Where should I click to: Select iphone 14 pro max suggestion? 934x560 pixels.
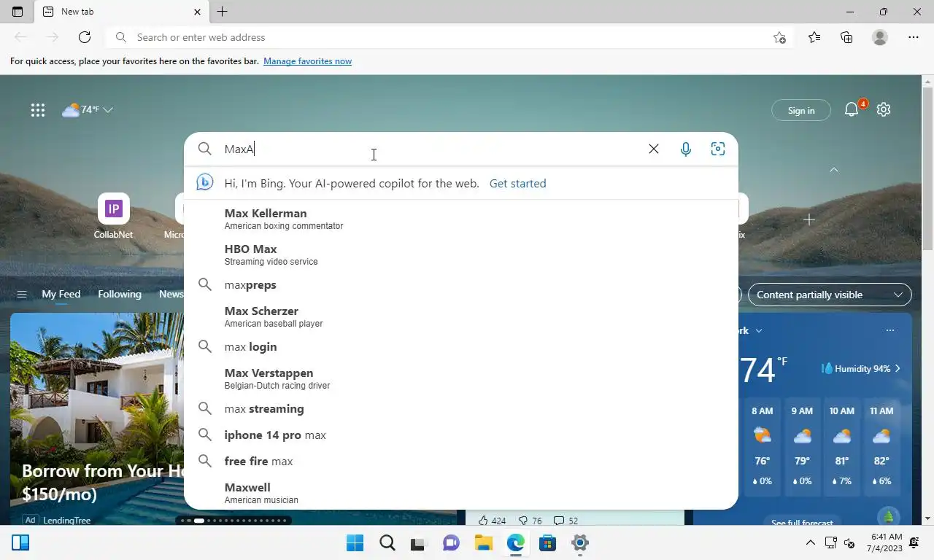click(461, 435)
